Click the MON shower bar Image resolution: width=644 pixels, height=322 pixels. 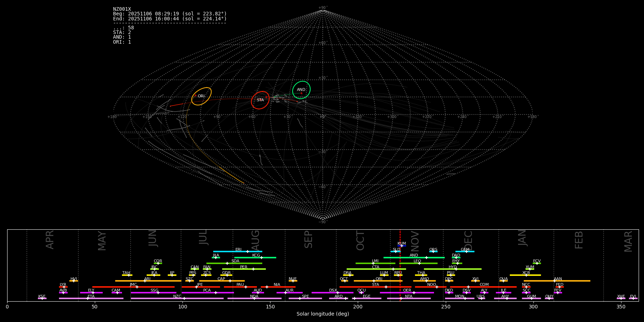click(x=460, y=298)
